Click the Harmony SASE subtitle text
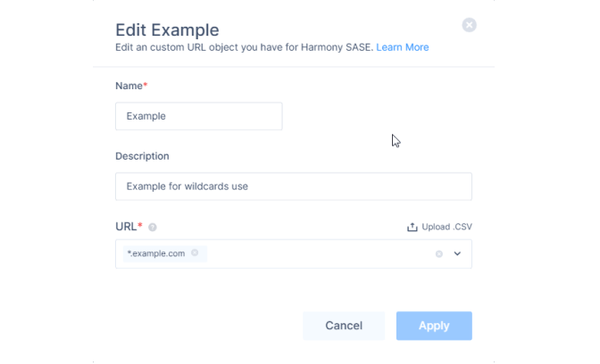The image size is (600, 364). pyautogui.click(x=244, y=47)
